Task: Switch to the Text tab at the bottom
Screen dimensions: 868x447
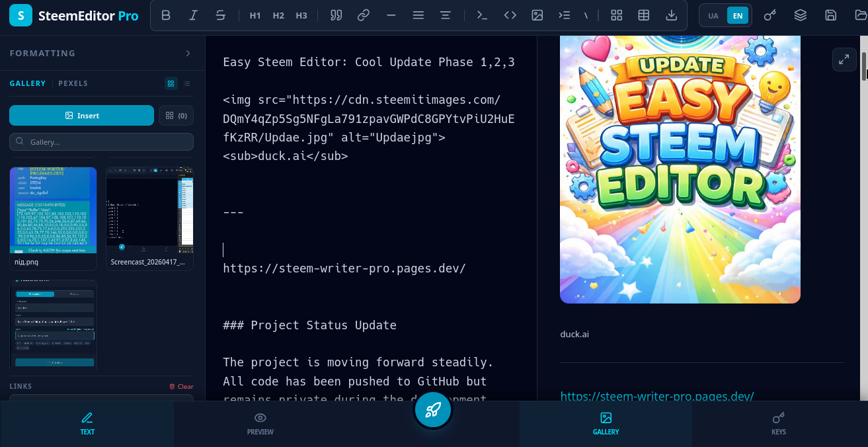Action: tap(87, 424)
